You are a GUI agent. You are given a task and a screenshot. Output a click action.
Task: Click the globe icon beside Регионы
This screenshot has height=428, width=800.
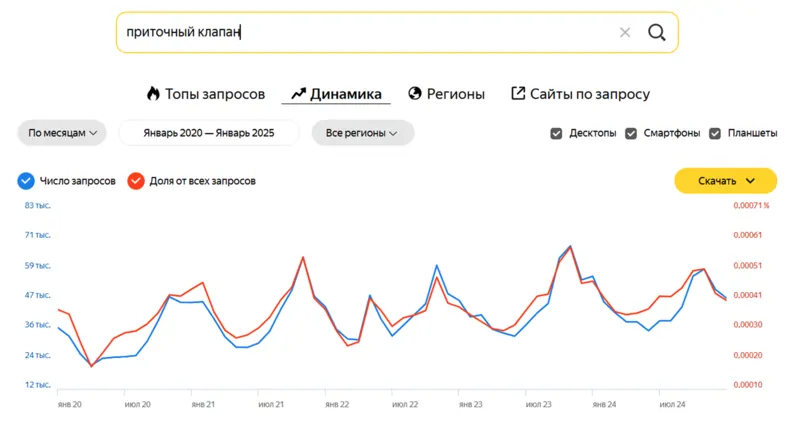(415, 94)
